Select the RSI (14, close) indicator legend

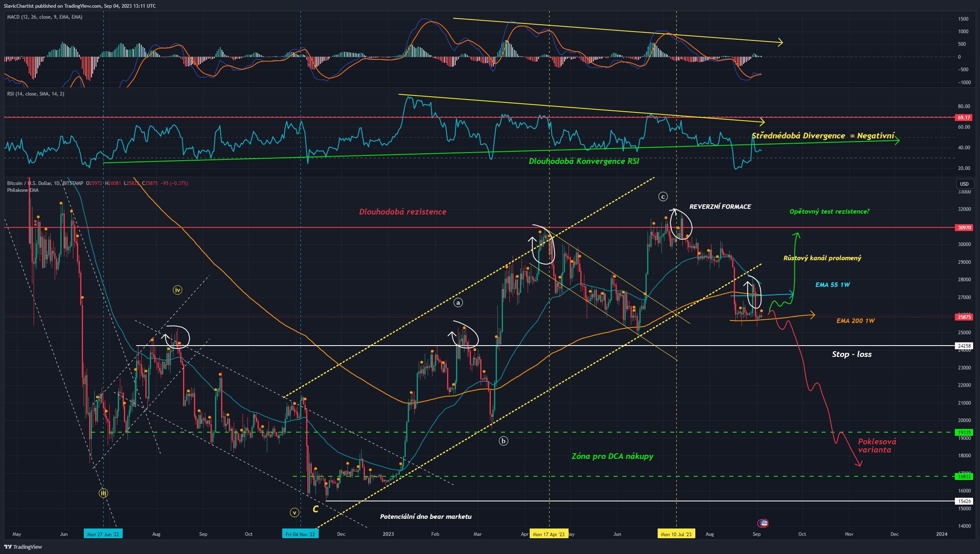(x=36, y=94)
